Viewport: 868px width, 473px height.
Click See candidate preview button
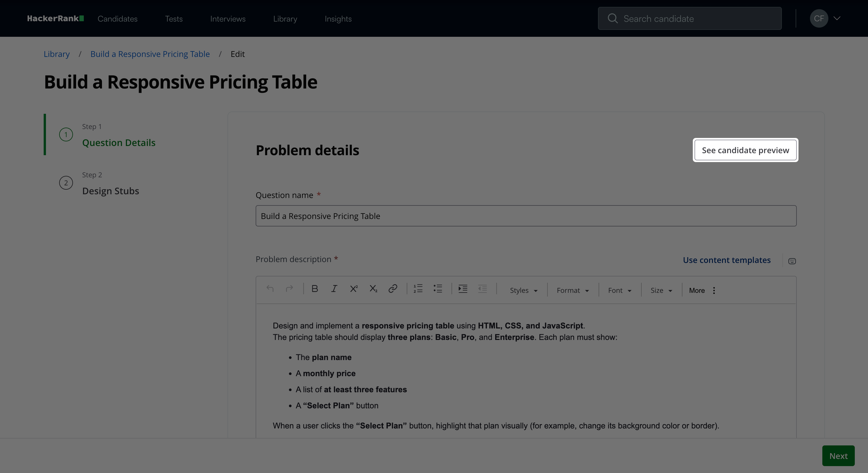tap(745, 150)
